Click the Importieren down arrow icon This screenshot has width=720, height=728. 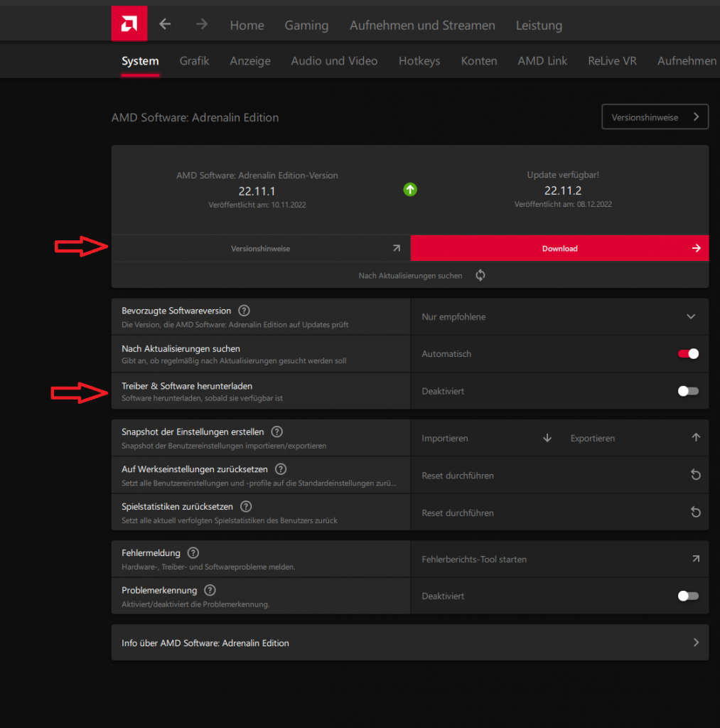point(547,438)
